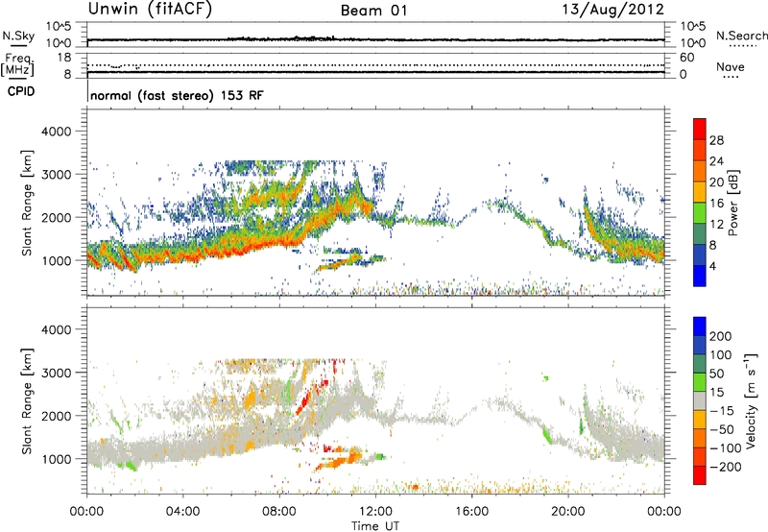The width and height of the screenshot is (768, 532).
Task: Click the 'CPID' row label
Action: (21, 91)
